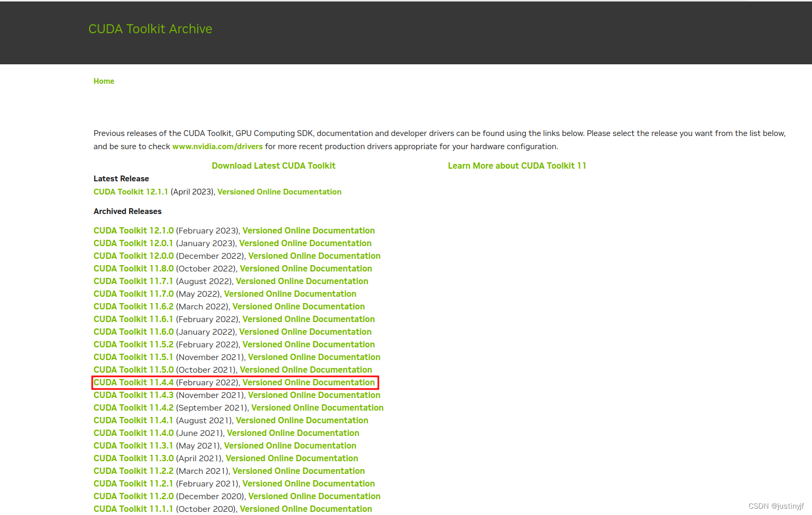Open documentation link for CUDA 11.4.1
Image resolution: width=812 pixels, height=515 pixels.
302,420
